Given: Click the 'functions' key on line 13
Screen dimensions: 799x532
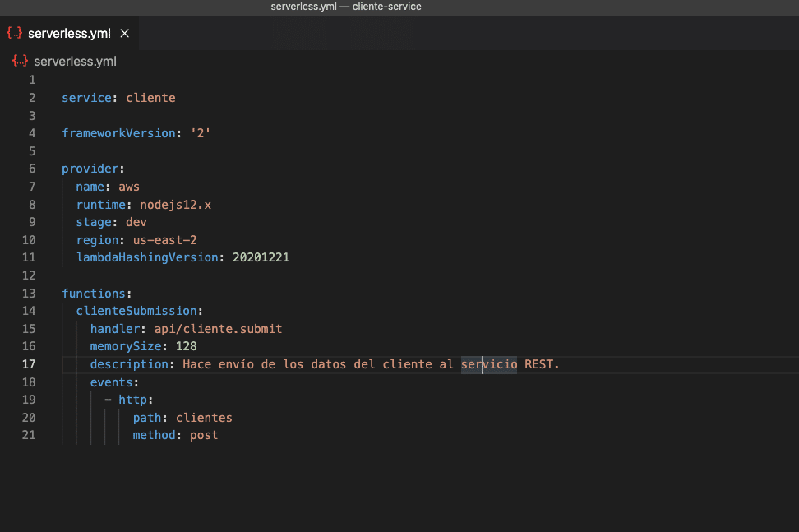Looking at the screenshot, I should click(94, 294).
